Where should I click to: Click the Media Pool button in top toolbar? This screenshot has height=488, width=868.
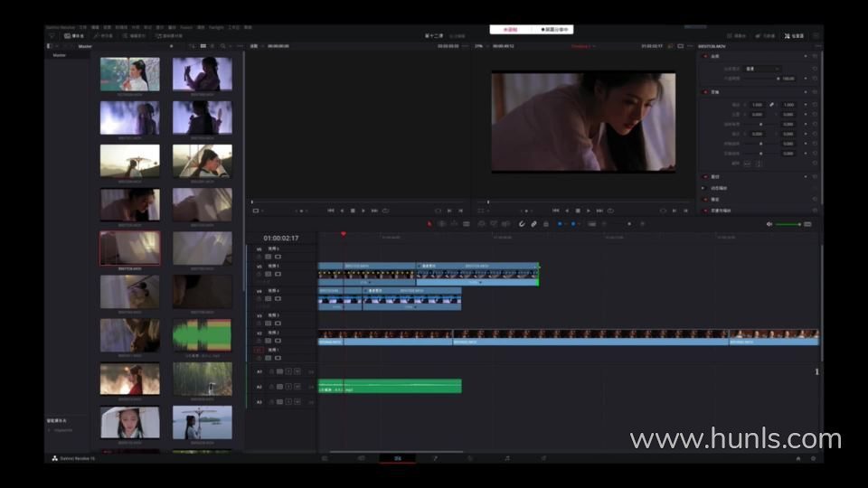74,35
